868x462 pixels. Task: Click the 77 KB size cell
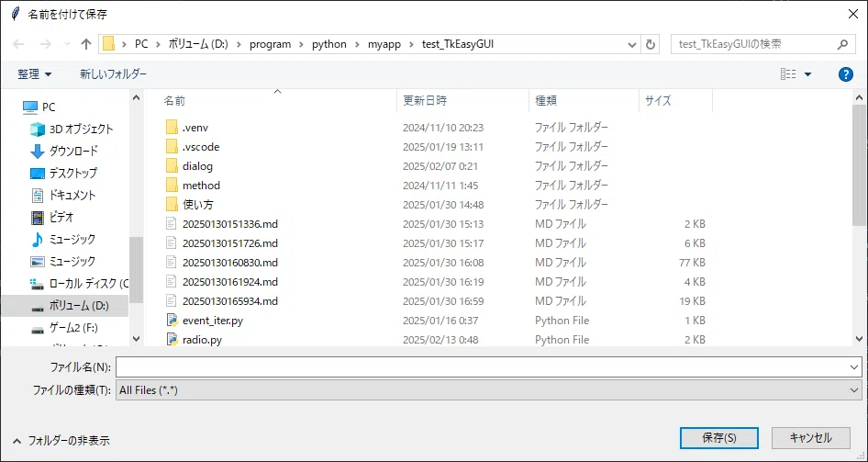pos(692,263)
